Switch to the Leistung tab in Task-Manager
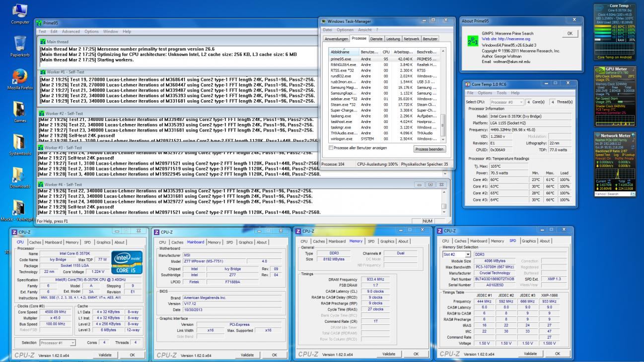 tap(393, 39)
